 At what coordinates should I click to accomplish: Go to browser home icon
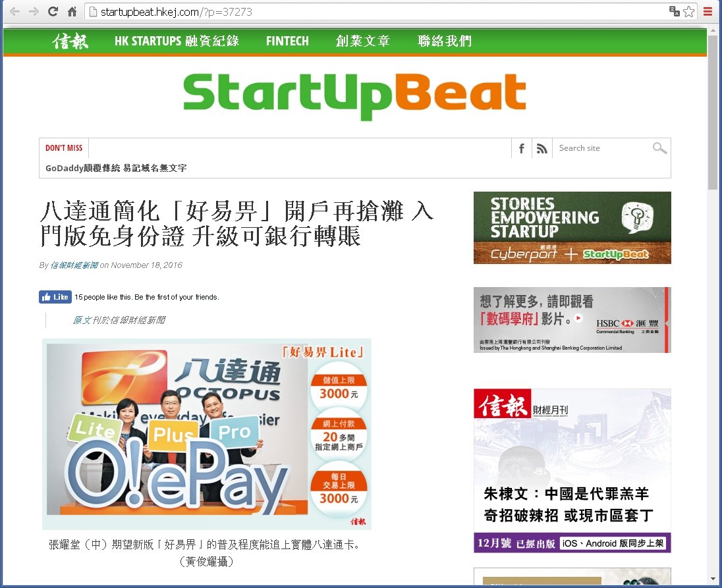[72, 12]
